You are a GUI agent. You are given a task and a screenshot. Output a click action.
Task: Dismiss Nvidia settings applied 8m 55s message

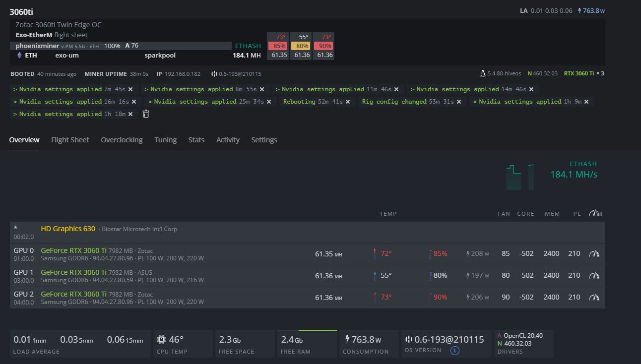(x=262, y=89)
